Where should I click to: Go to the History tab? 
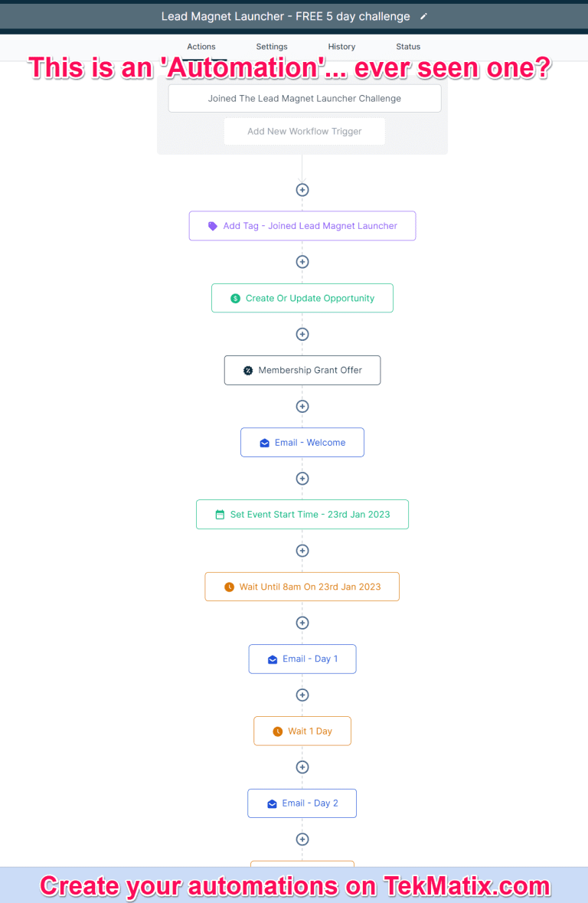(x=341, y=47)
